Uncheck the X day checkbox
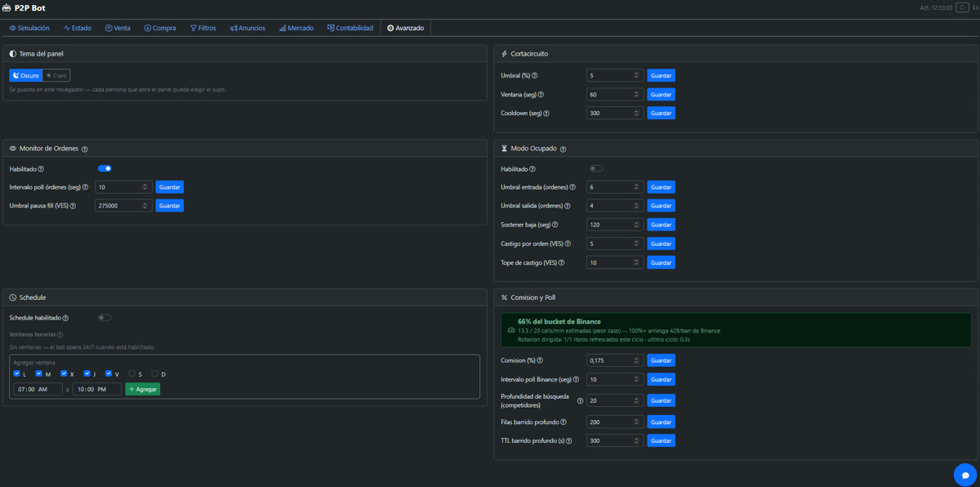 (64, 373)
